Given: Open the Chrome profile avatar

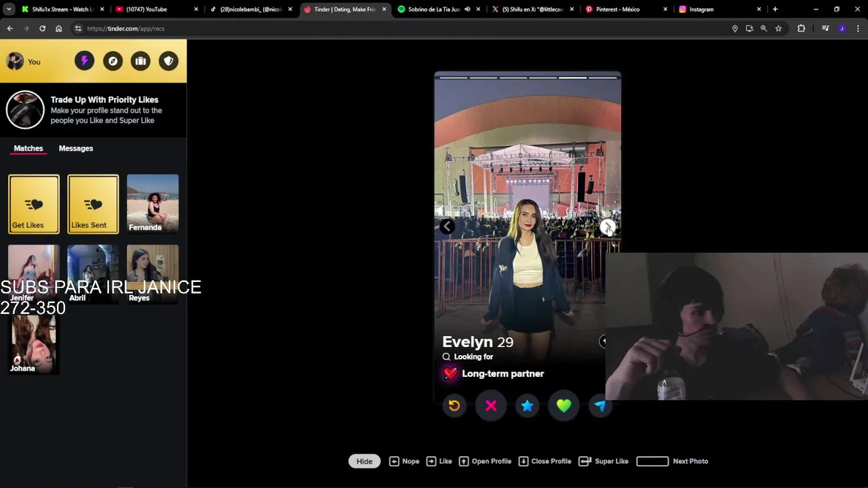Looking at the screenshot, I should tap(842, 28).
